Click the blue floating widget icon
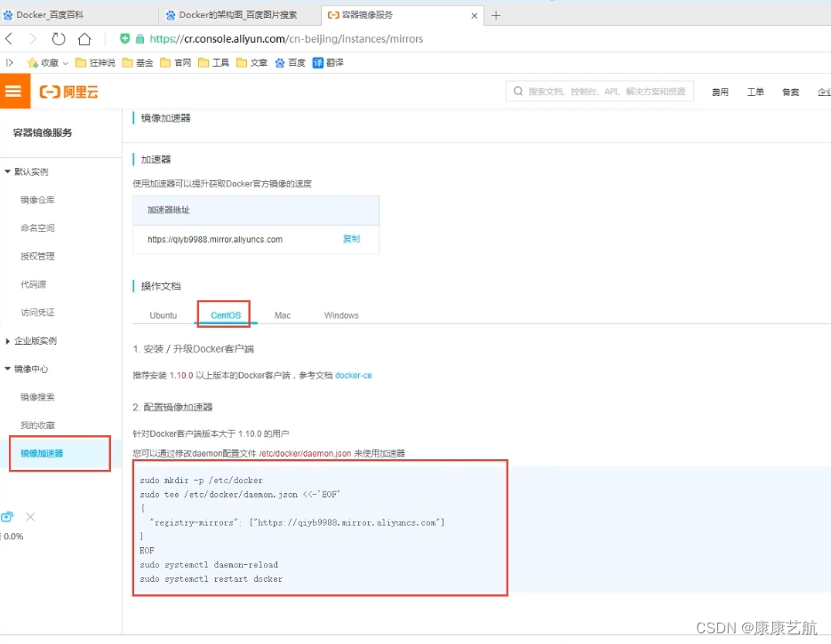The image size is (831, 644). [7, 517]
